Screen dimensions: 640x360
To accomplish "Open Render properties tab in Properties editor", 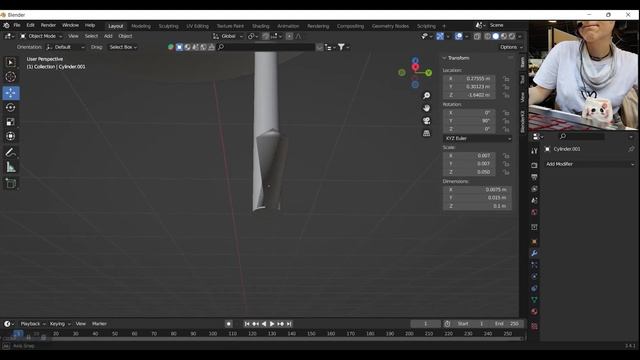I will pos(534,165).
